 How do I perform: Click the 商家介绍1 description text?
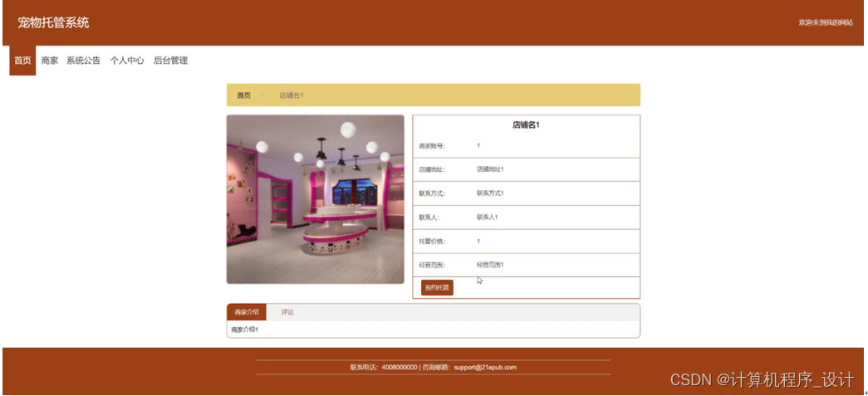245,330
